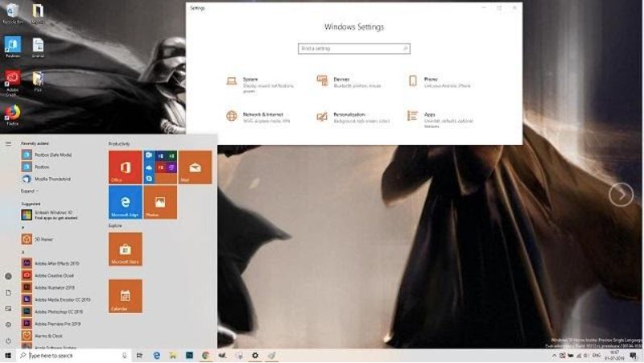
Task: Open Alarms & Clock from app list
Action: (x=42, y=336)
